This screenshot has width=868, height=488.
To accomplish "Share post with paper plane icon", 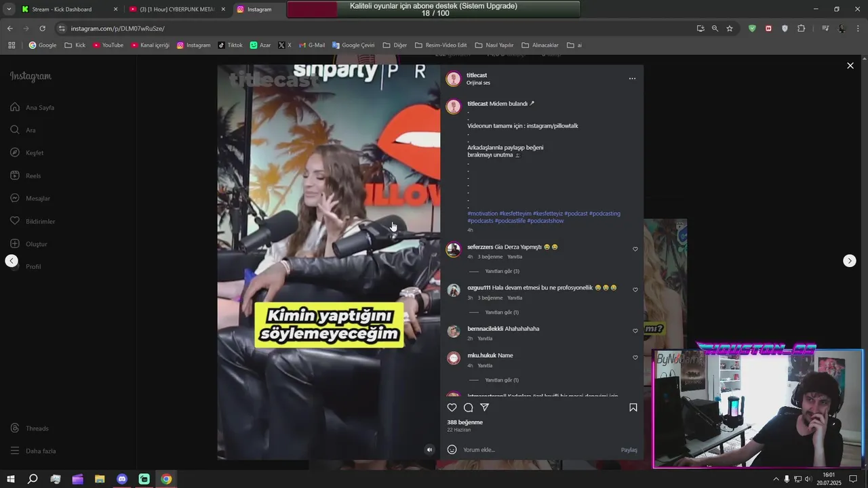I will [485, 407].
